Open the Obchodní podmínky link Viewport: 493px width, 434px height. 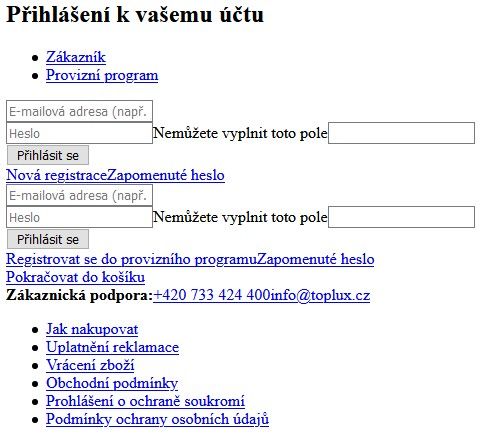coord(112,383)
